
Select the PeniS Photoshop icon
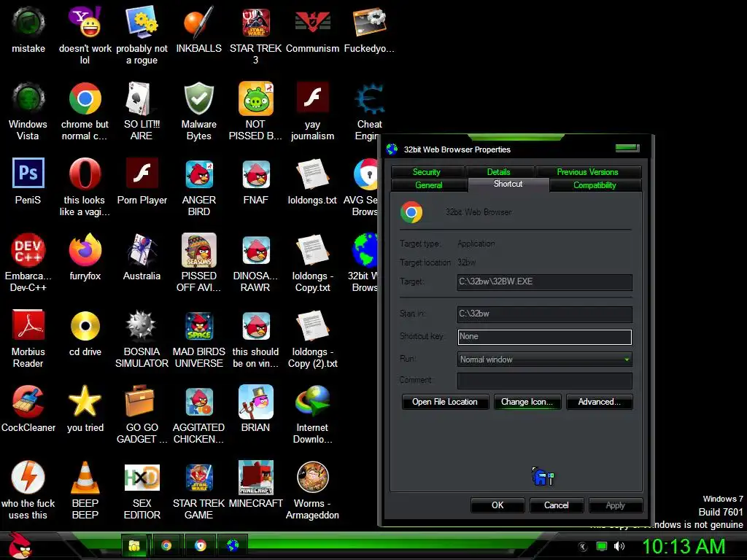28,181
